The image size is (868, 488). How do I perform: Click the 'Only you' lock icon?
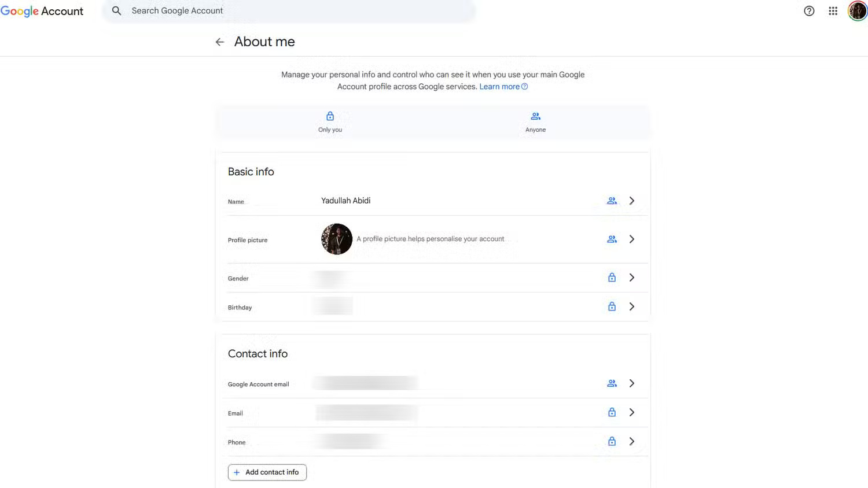(x=330, y=116)
